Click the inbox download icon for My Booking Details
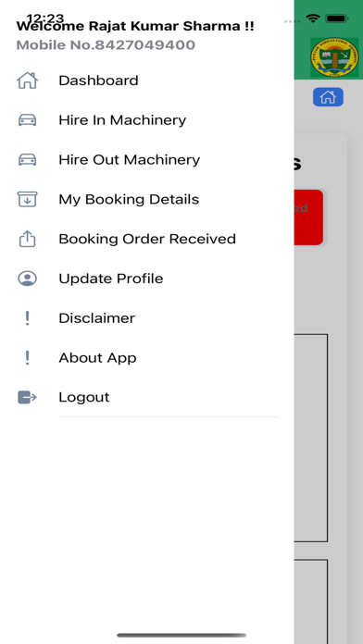 pos(27,199)
